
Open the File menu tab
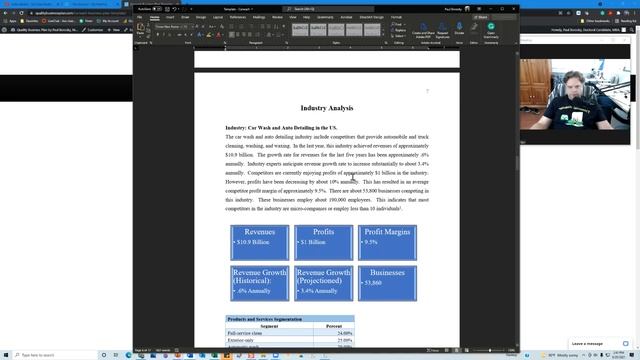click(140, 17)
